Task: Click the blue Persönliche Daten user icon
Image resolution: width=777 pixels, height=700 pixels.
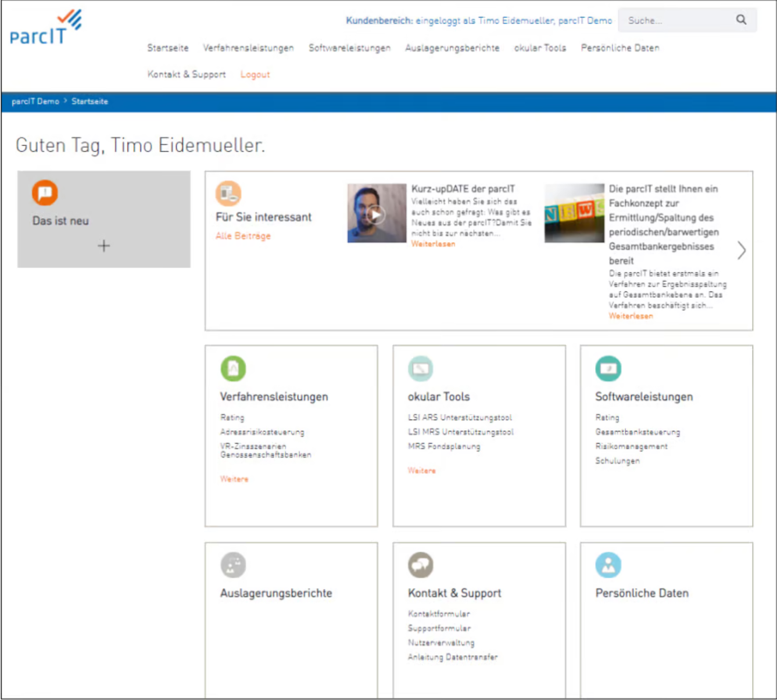Action: click(608, 565)
